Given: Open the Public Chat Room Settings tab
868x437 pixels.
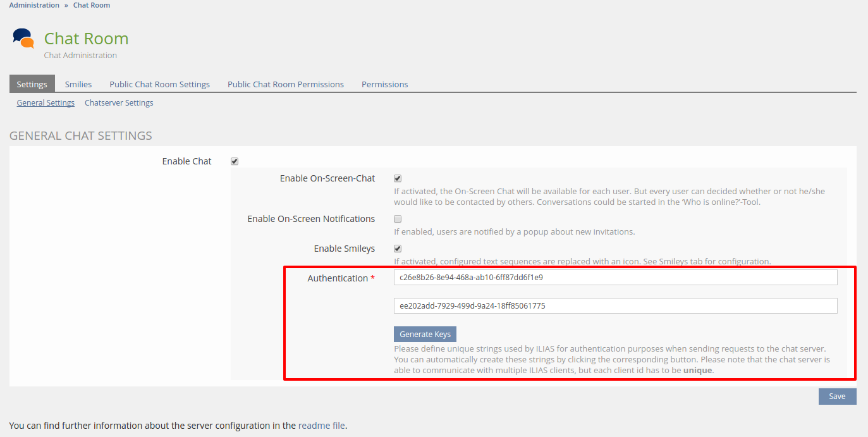Looking at the screenshot, I should pos(159,84).
